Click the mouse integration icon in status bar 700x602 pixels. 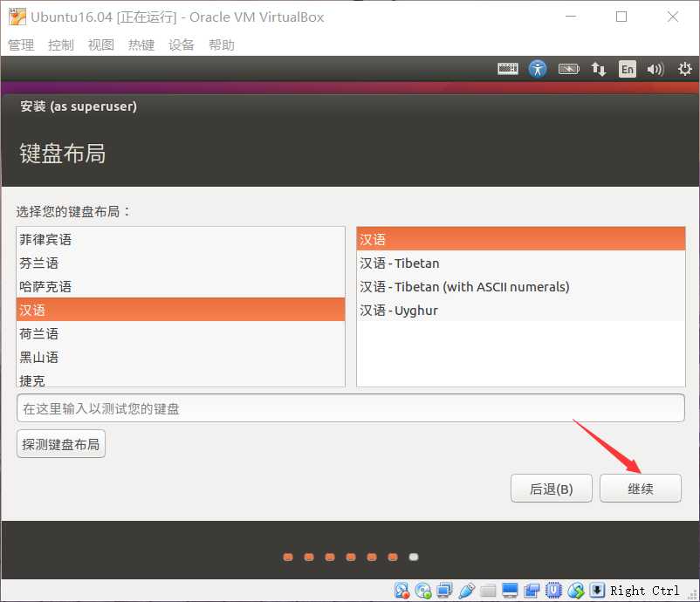576,591
